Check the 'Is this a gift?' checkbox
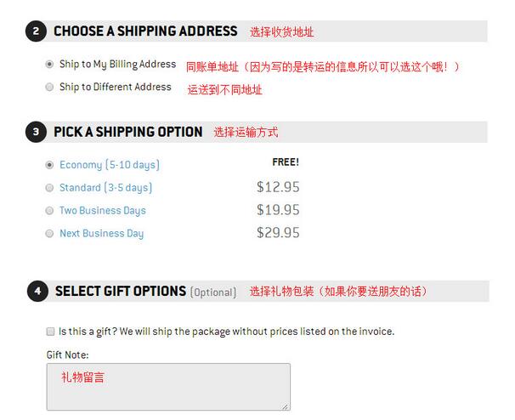This screenshot has height=420, width=515. pyautogui.click(x=50, y=332)
